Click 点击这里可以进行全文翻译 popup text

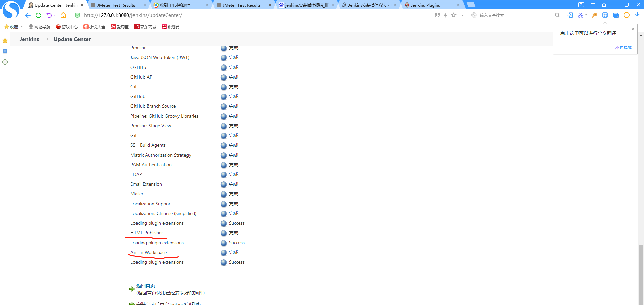(x=588, y=33)
